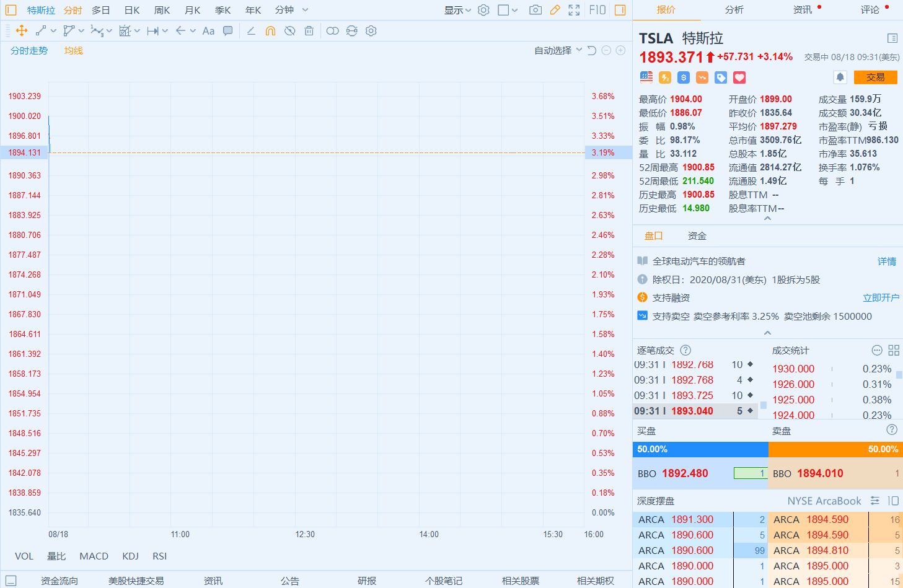Select the move/pan crosshair tool

point(21,31)
